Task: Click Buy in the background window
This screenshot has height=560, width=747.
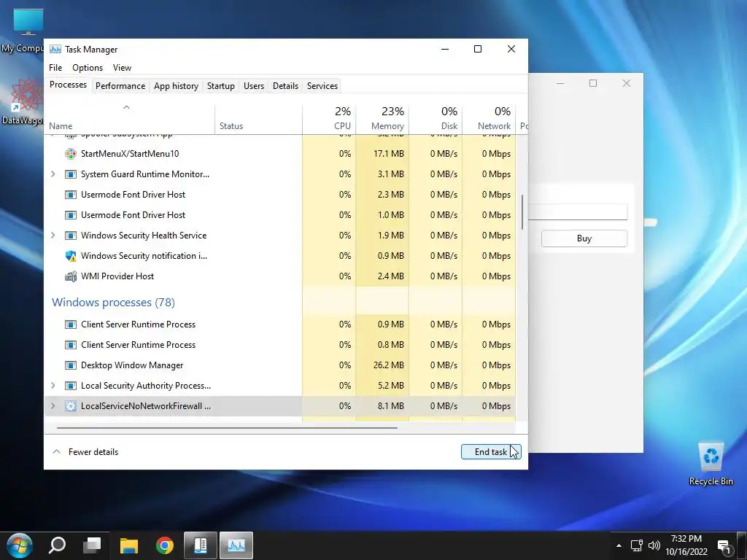Action: (x=584, y=238)
